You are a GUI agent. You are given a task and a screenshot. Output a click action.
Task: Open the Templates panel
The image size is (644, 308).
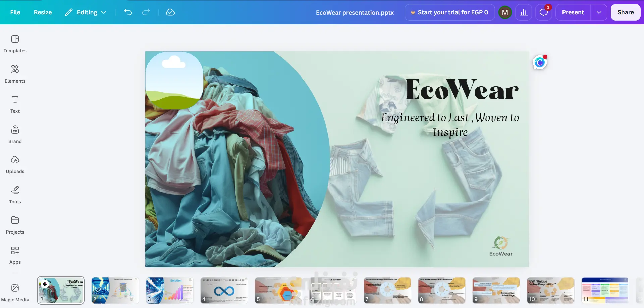point(15,44)
